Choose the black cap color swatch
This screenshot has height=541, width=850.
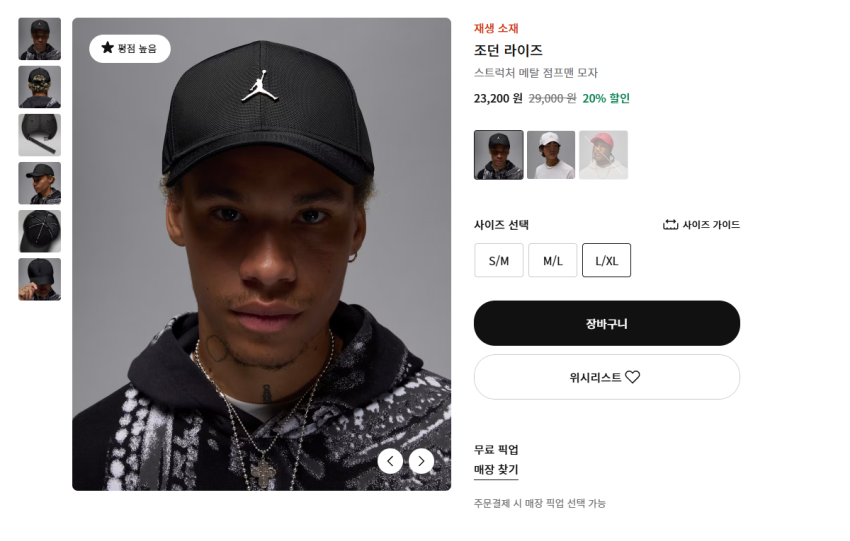(x=498, y=155)
